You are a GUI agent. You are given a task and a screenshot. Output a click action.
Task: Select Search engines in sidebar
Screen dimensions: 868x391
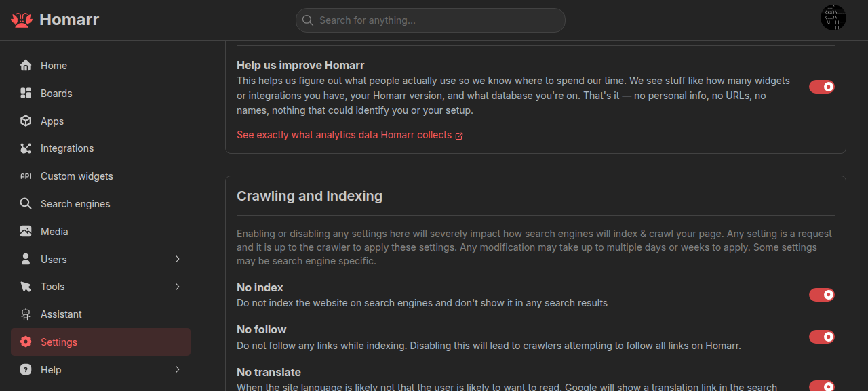tap(100, 204)
